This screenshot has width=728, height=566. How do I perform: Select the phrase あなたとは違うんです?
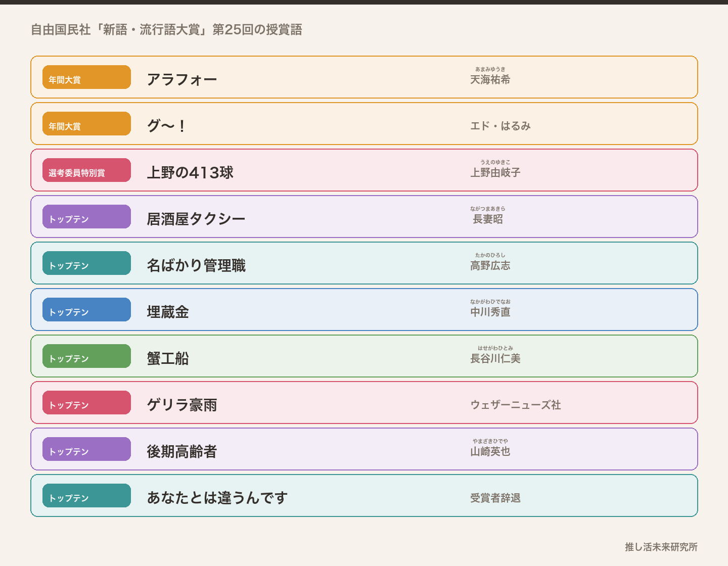click(x=217, y=498)
